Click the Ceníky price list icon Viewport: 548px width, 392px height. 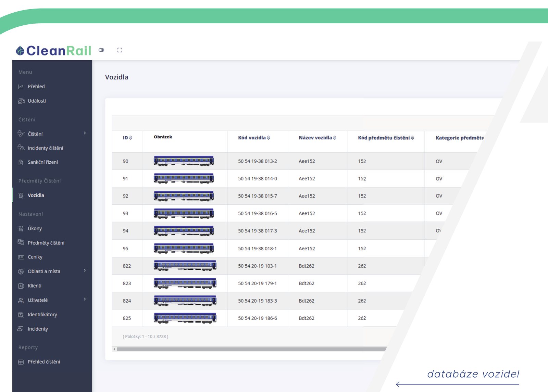tap(21, 257)
